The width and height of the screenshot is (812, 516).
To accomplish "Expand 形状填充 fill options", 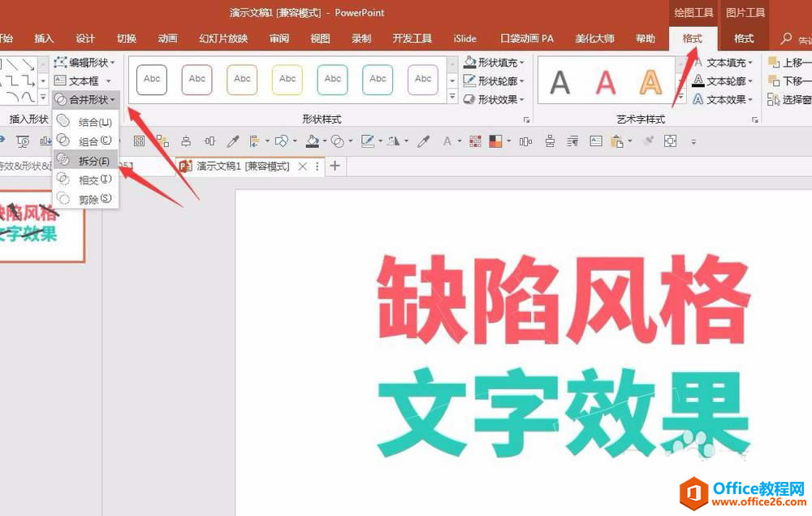I will tap(494, 63).
